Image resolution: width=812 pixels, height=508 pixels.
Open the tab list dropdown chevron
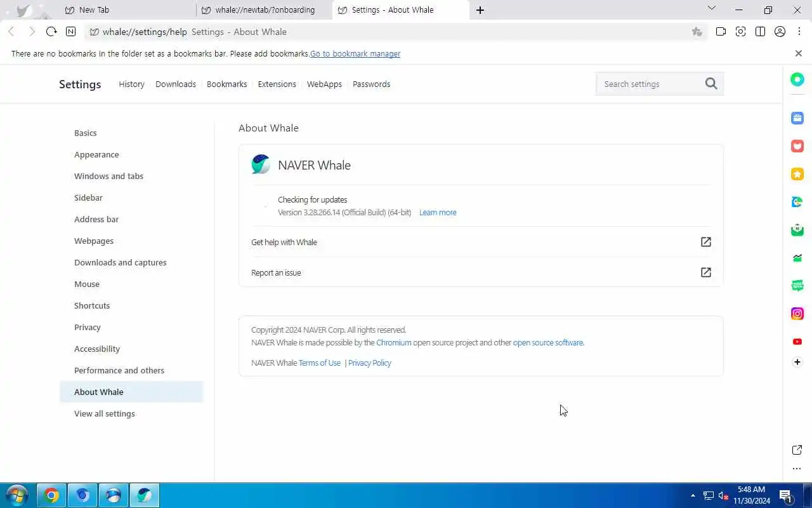coord(711,8)
